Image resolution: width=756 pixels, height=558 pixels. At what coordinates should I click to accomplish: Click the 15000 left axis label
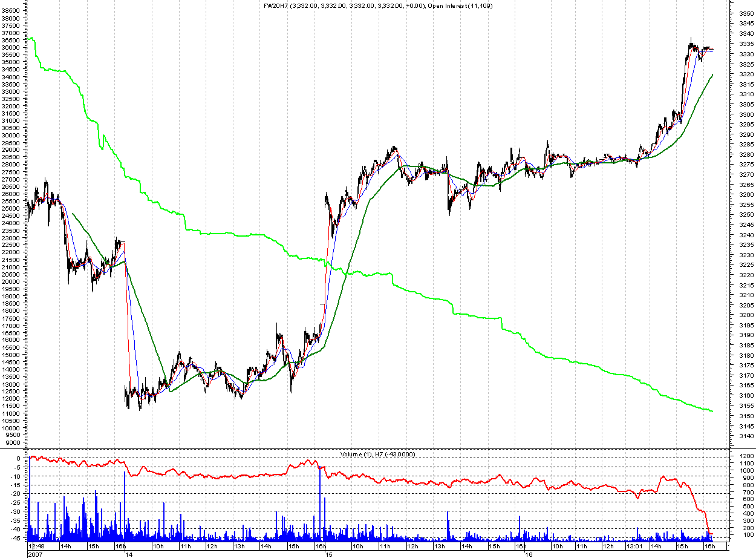tap(11, 355)
